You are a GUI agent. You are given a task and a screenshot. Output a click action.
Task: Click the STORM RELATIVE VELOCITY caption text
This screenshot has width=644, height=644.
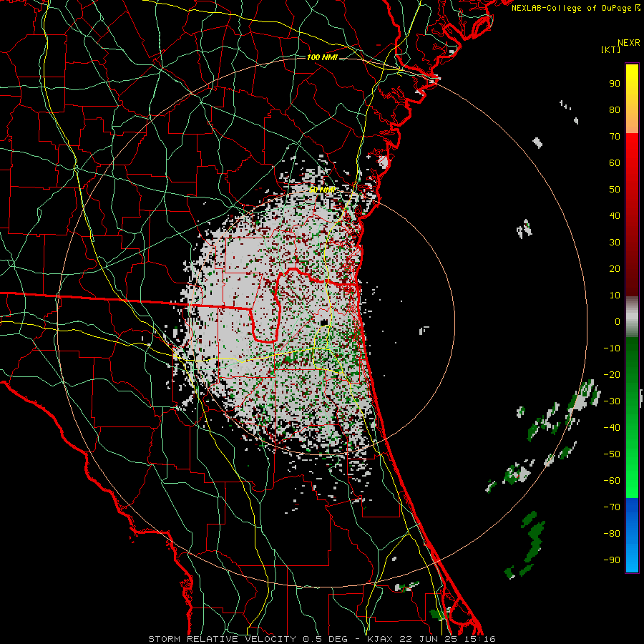coord(222,639)
